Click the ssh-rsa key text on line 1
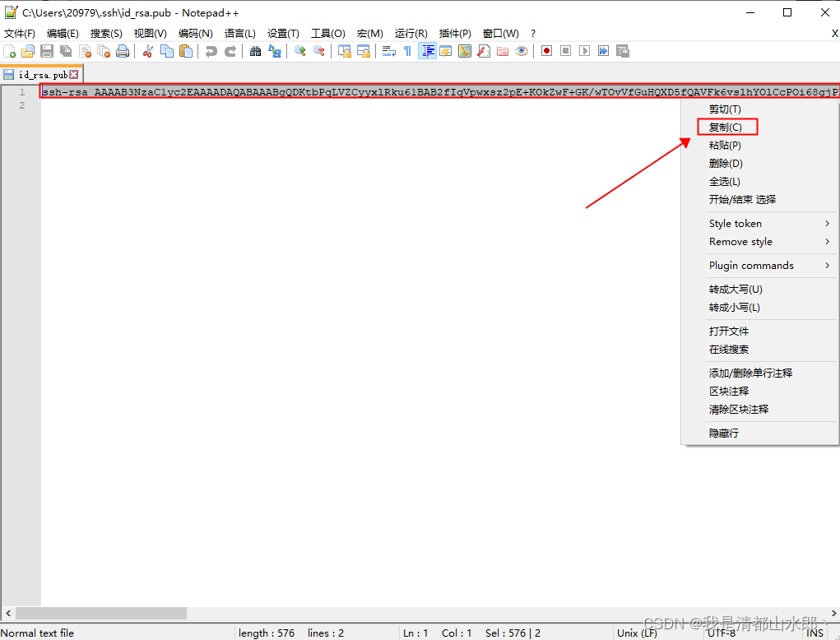This screenshot has width=840, height=640. (x=440, y=92)
